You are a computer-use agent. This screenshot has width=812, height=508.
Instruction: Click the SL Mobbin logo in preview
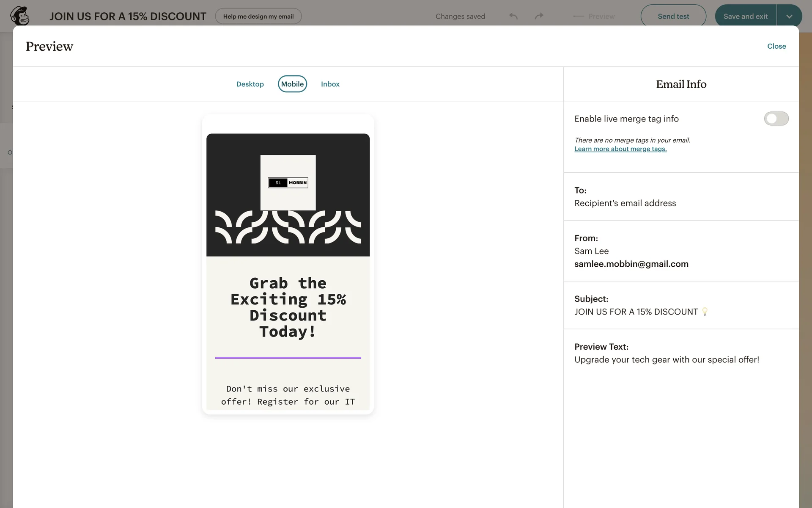click(288, 183)
